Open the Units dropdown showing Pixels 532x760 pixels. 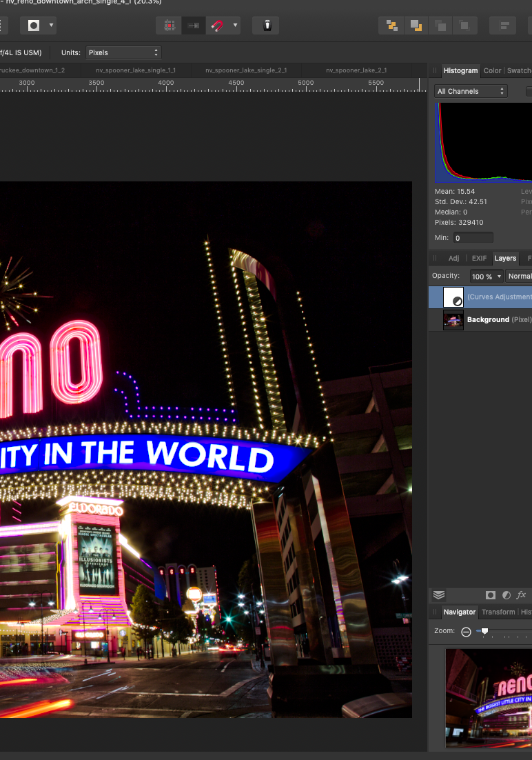[123, 52]
